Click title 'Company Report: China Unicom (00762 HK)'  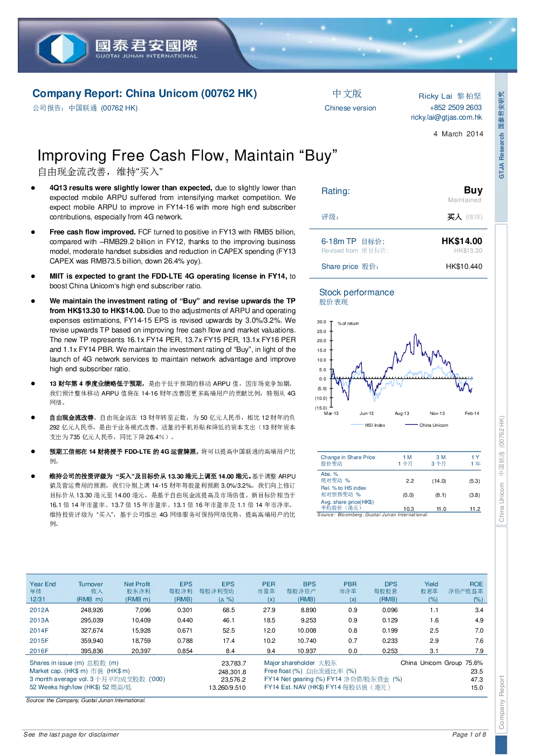[145, 93]
